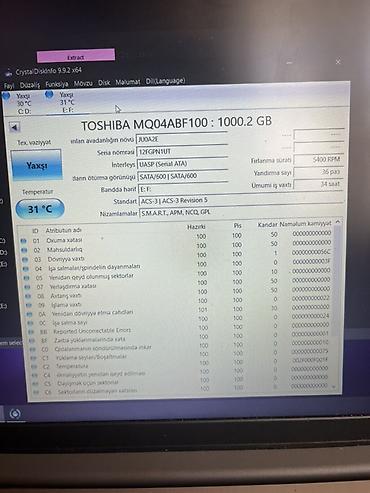Screen dimensions: 370x493
Task: Click the pink Extract button
Action: click(76, 56)
